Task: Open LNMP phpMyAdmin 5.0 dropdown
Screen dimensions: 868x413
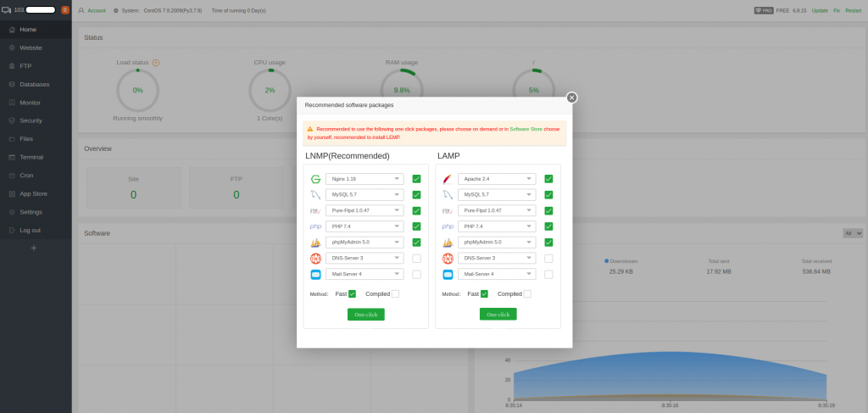Action: (x=364, y=243)
